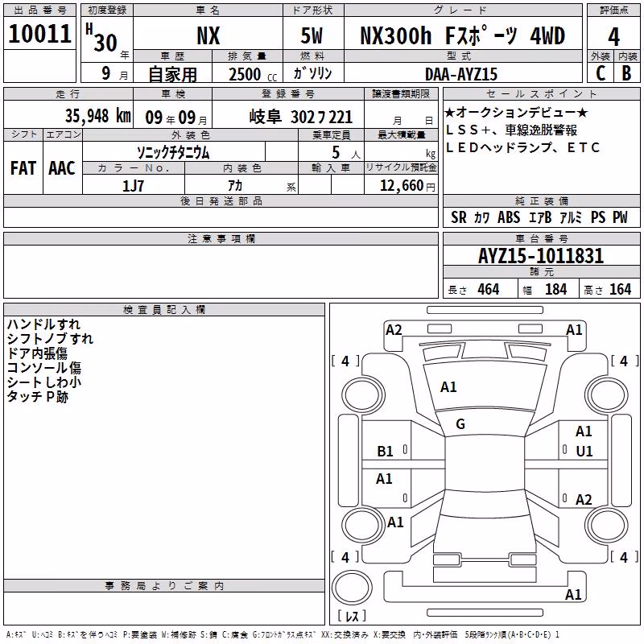644x644 pixels.
Task: Click A2 damage mark on front bumper
Action: 394,330
